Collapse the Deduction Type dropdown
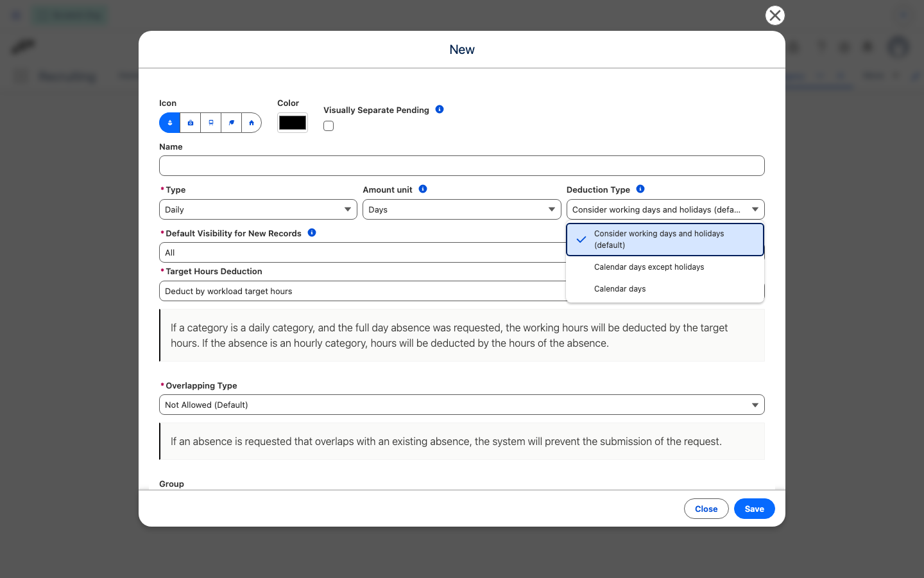 click(x=665, y=209)
